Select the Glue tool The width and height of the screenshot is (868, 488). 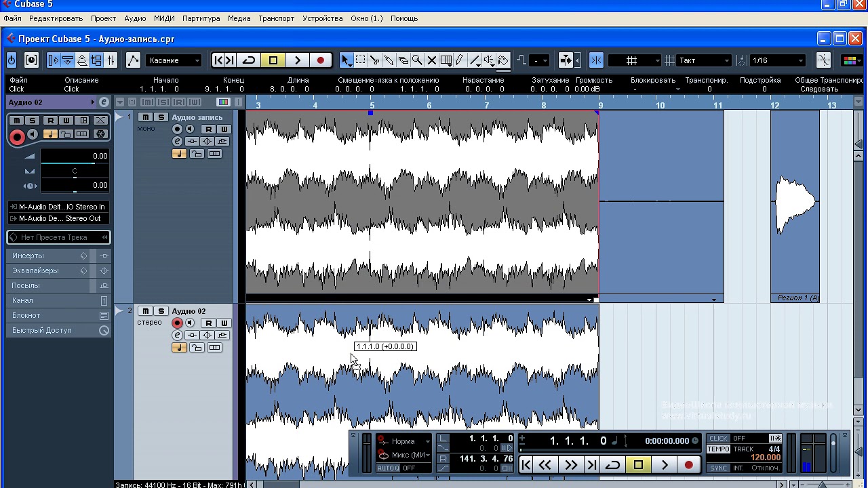tap(389, 60)
